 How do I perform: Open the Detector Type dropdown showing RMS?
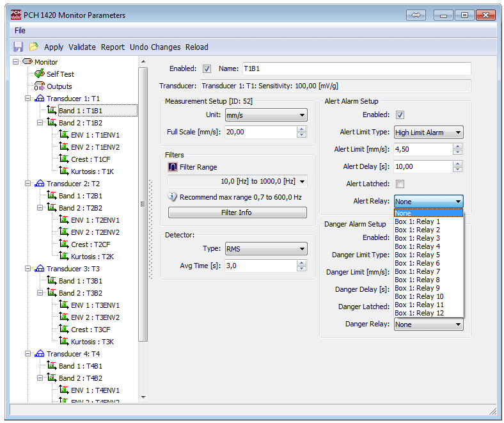coord(266,249)
